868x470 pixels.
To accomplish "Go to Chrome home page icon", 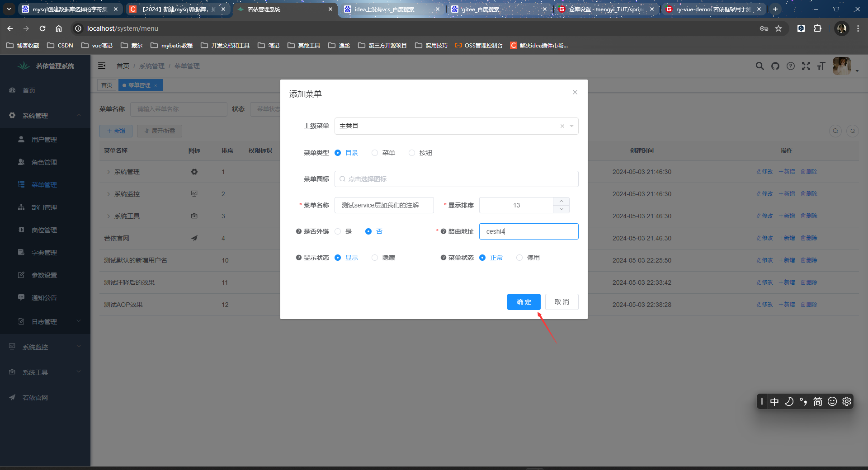I will pos(59,28).
